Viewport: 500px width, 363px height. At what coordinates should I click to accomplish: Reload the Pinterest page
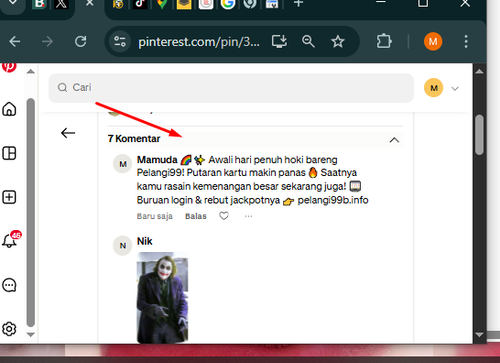[x=81, y=42]
